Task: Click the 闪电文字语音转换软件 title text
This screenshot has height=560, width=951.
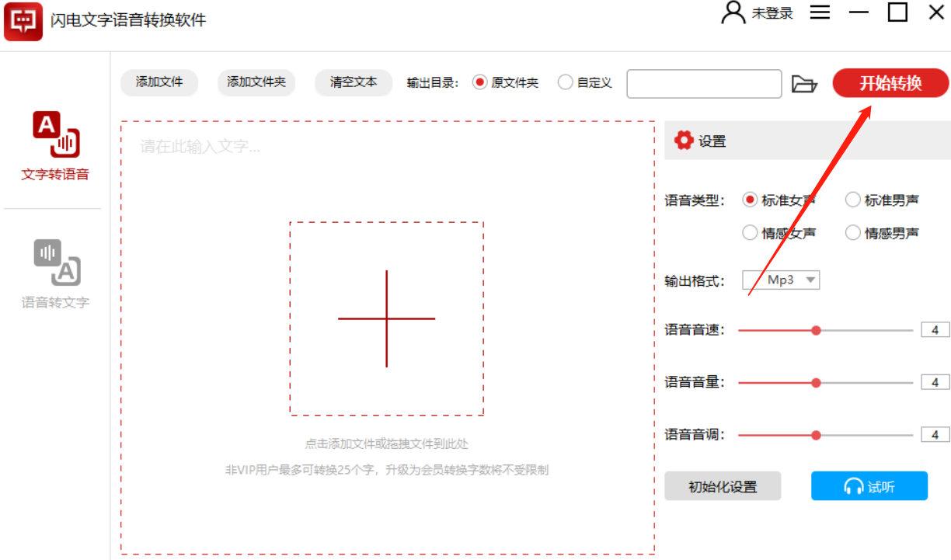Action: pyautogui.click(x=128, y=20)
